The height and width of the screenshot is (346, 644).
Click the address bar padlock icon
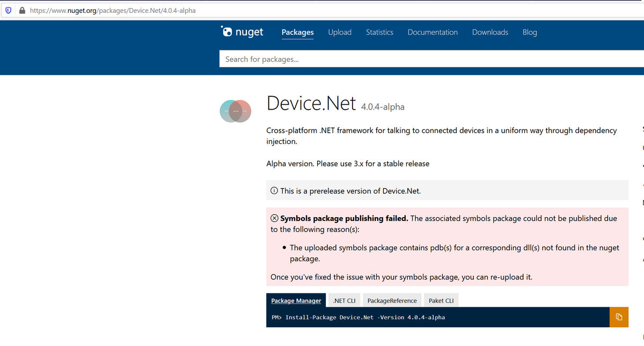click(22, 10)
